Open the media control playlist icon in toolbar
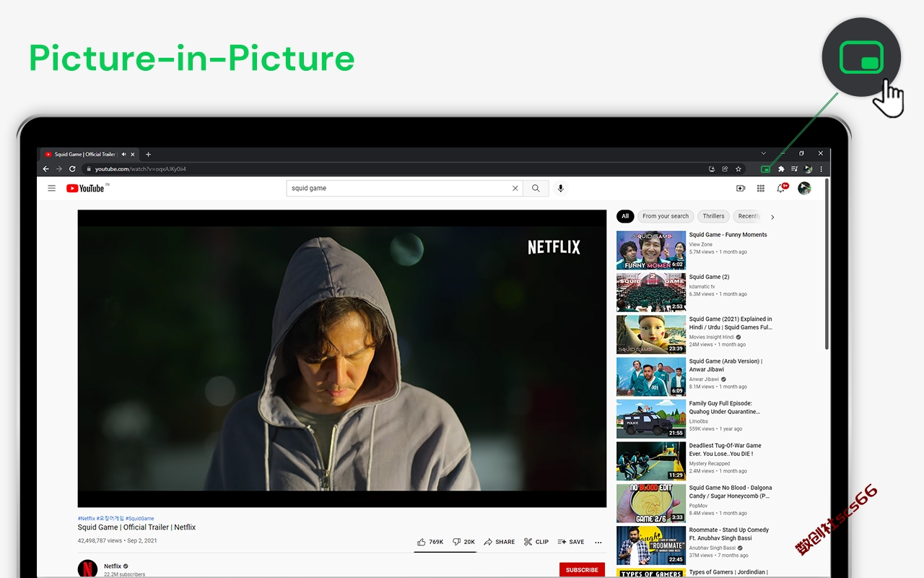The width and height of the screenshot is (924, 578). tap(794, 169)
